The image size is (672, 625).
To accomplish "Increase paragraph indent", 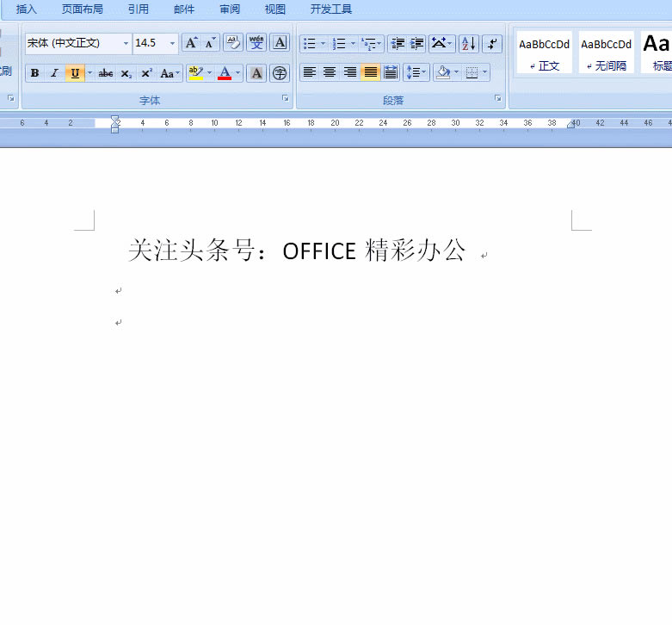I will (416, 43).
